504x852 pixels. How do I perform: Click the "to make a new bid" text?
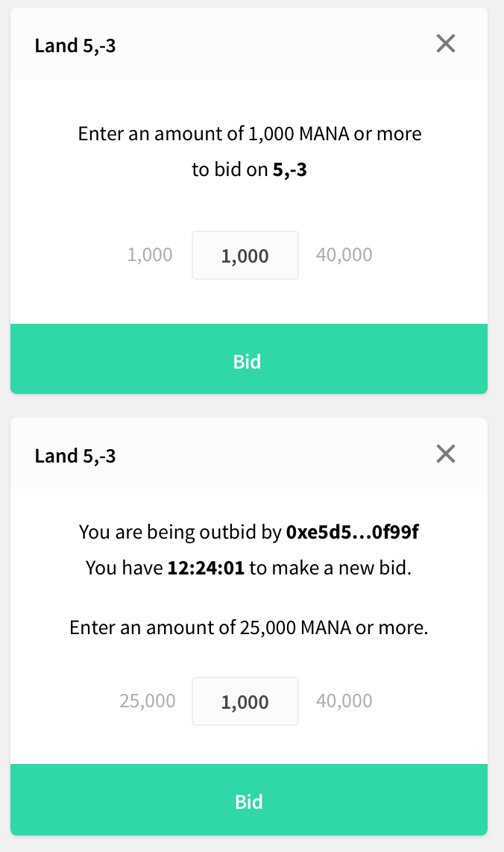tap(330, 568)
